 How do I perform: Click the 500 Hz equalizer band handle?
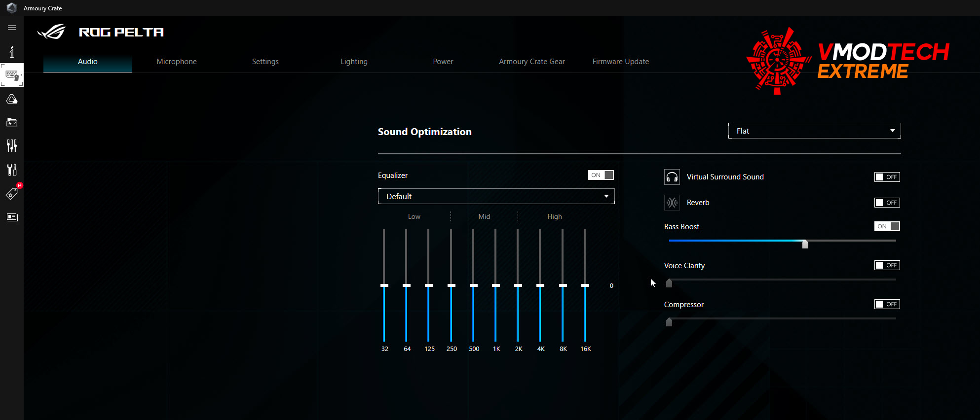point(474,285)
